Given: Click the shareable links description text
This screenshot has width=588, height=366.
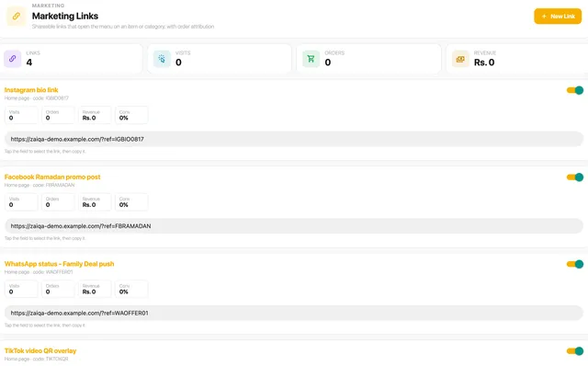Looking at the screenshot, I should pyautogui.click(x=123, y=27).
